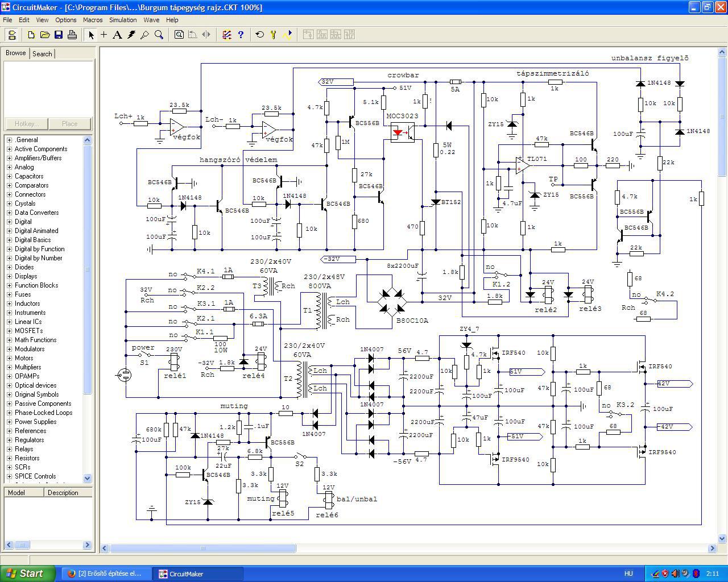Image resolution: width=728 pixels, height=582 pixels.
Task: Select the Delete lightning-bolt tool
Action: (x=131, y=35)
